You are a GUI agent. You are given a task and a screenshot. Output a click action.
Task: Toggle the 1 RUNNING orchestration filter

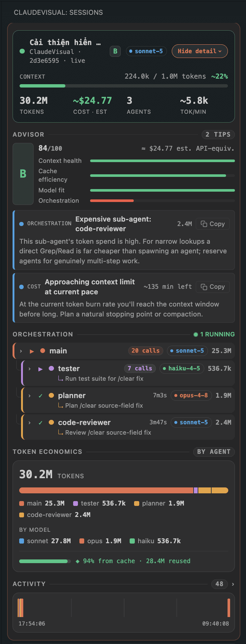tap(214, 334)
